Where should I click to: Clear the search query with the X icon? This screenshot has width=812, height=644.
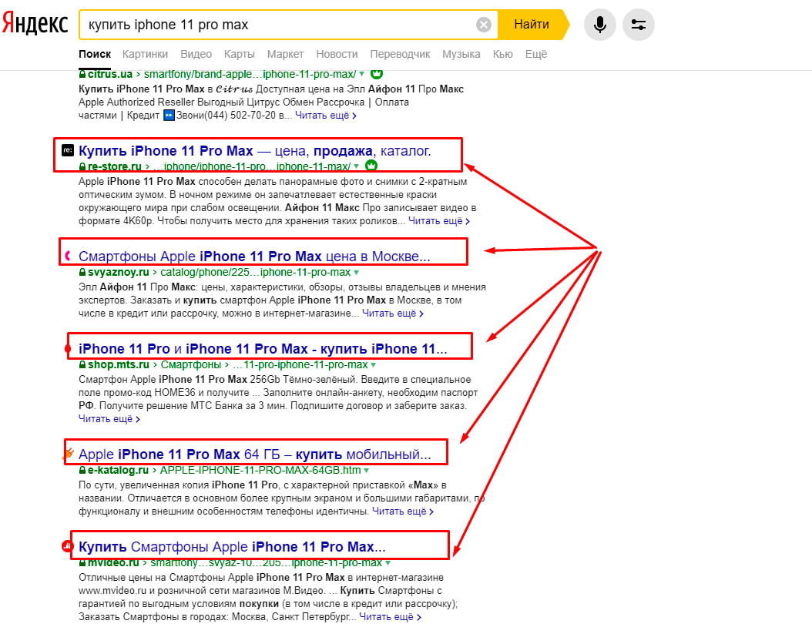484,25
